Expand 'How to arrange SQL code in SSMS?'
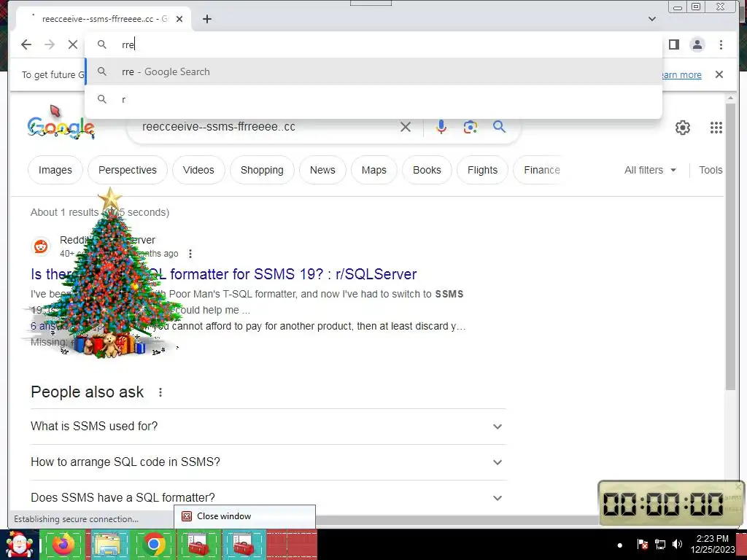Image resolution: width=747 pixels, height=560 pixels. point(268,462)
